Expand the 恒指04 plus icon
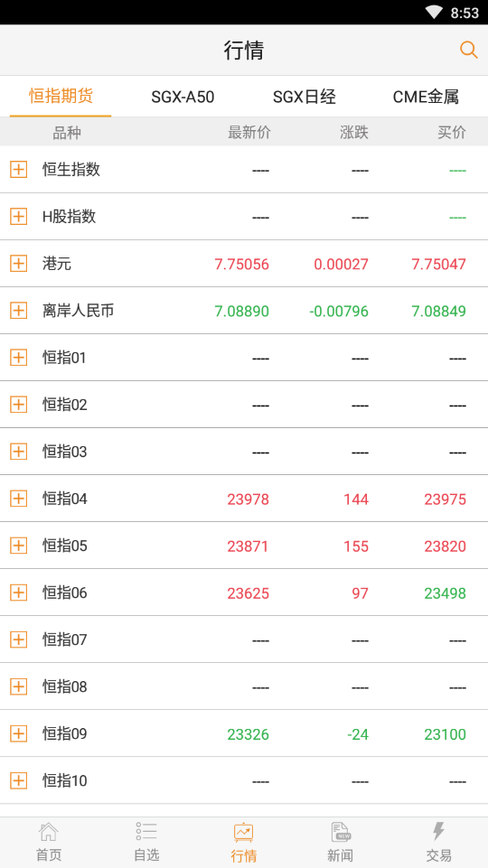Image resolution: width=488 pixels, height=868 pixels. click(x=18, y=499)
